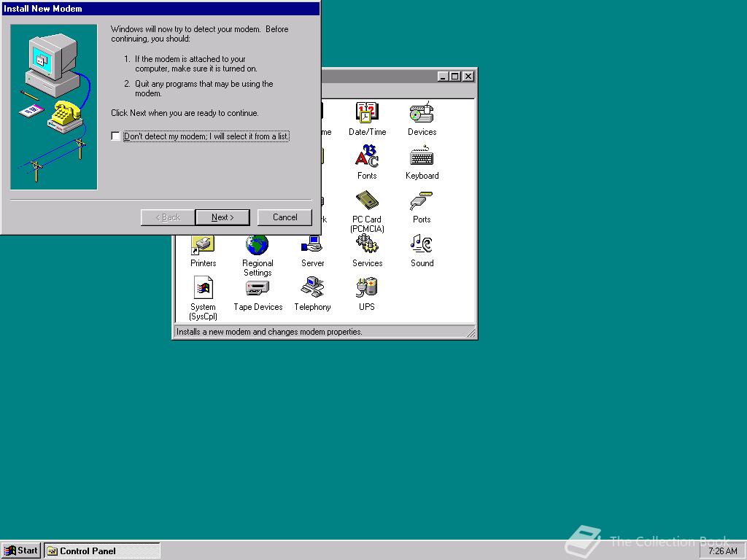Image resolution: width=747 pixels, height=560 pixels.
Task: Switch to Control Panel taskbar button
Action: coord(102,551)
